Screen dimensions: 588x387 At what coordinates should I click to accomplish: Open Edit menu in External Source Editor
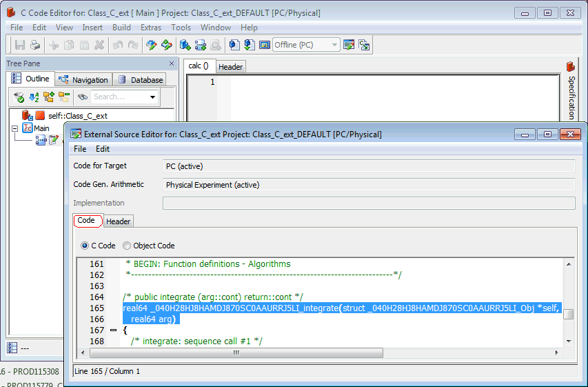click(x=103, y=149)
